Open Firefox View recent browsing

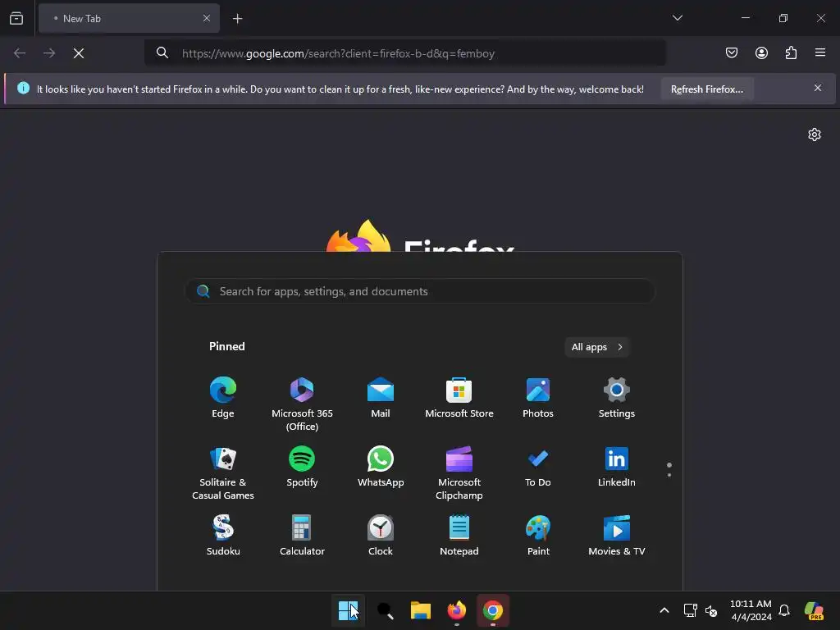point(16,18)
